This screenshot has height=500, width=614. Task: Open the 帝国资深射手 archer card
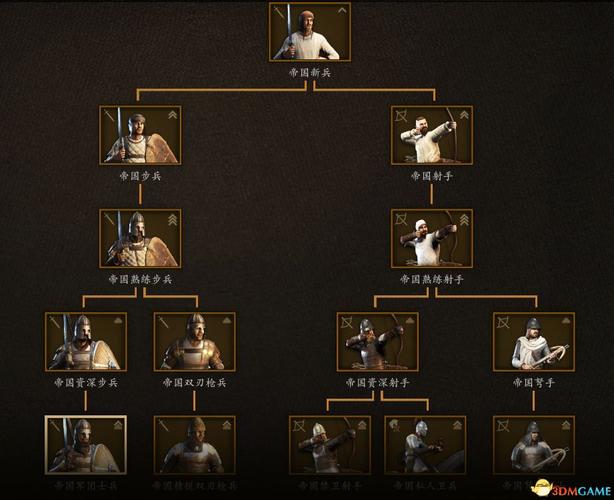pos(377,342)
